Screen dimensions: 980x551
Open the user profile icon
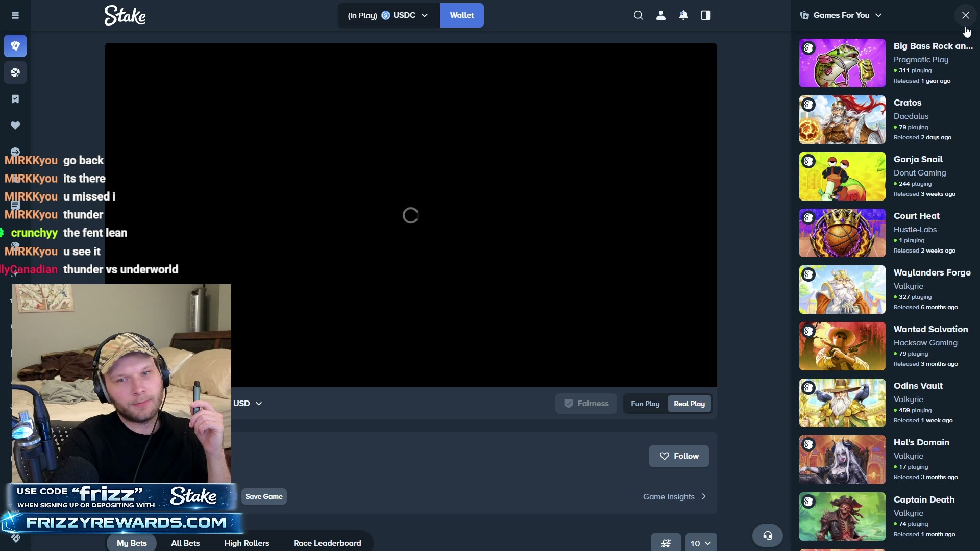pos(660,15)
